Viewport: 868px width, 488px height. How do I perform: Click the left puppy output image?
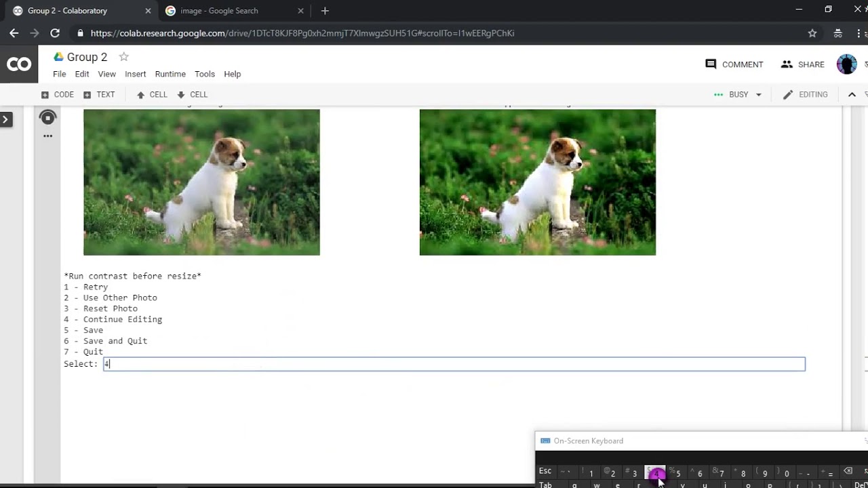click(201, 182)
